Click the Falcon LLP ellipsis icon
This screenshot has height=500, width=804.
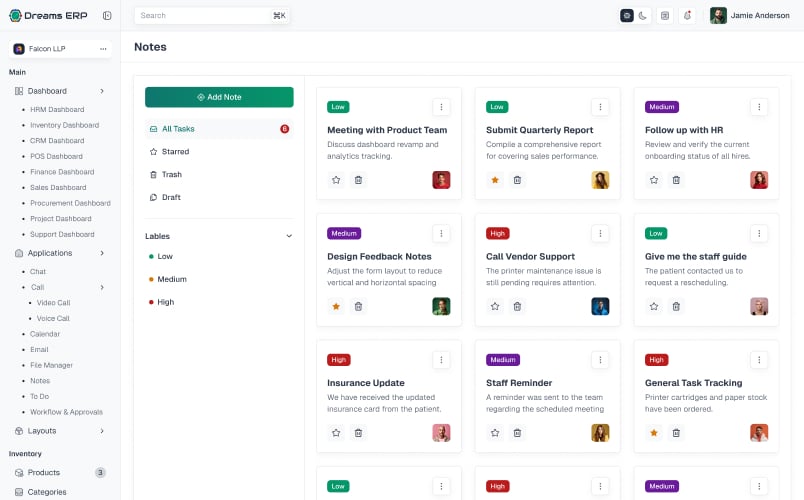coord(103,49)
